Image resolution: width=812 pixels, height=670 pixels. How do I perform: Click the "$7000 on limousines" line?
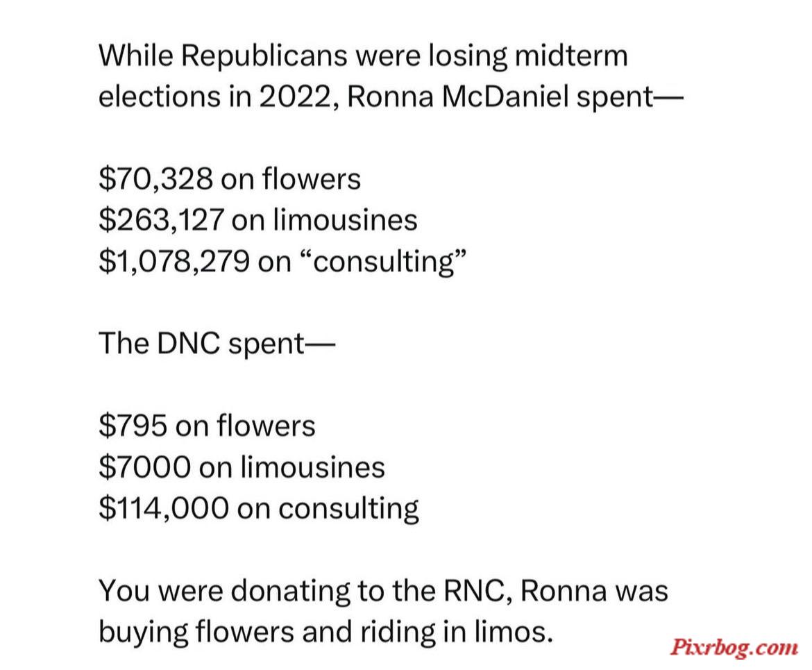tap(242, 467)
